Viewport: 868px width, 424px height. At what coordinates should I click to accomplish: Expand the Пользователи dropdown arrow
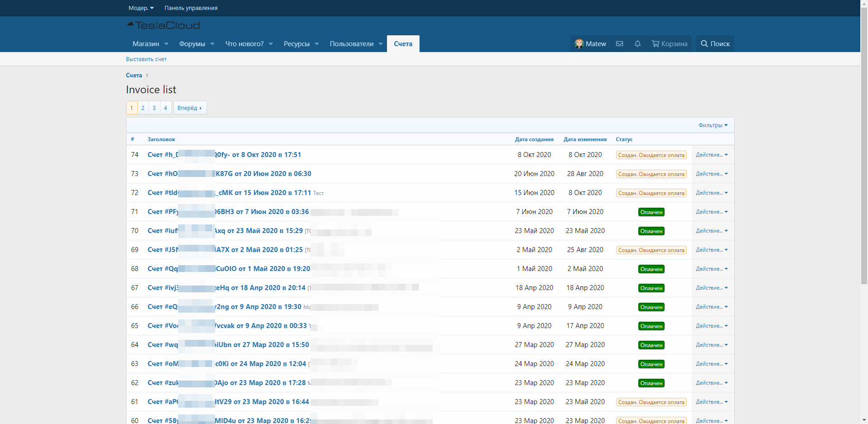pyautogui.click(x=381, y=44)
